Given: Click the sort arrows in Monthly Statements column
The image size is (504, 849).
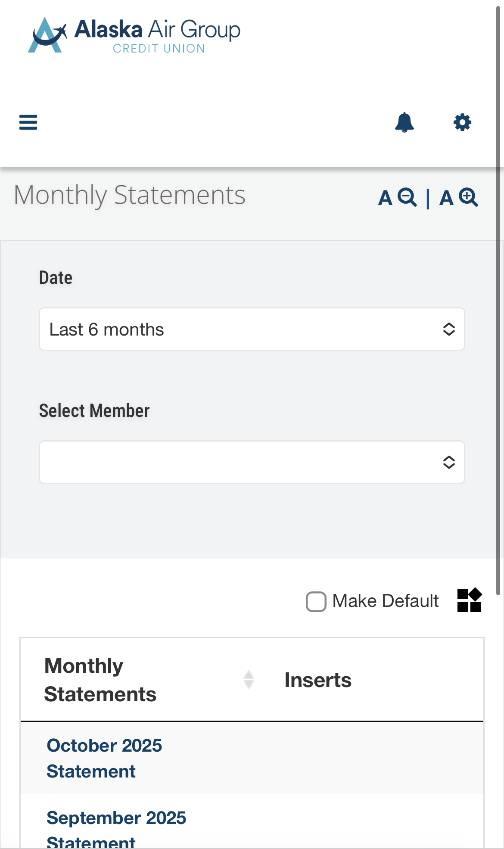Looking at the screenshot, I should (x=249, y=679).
